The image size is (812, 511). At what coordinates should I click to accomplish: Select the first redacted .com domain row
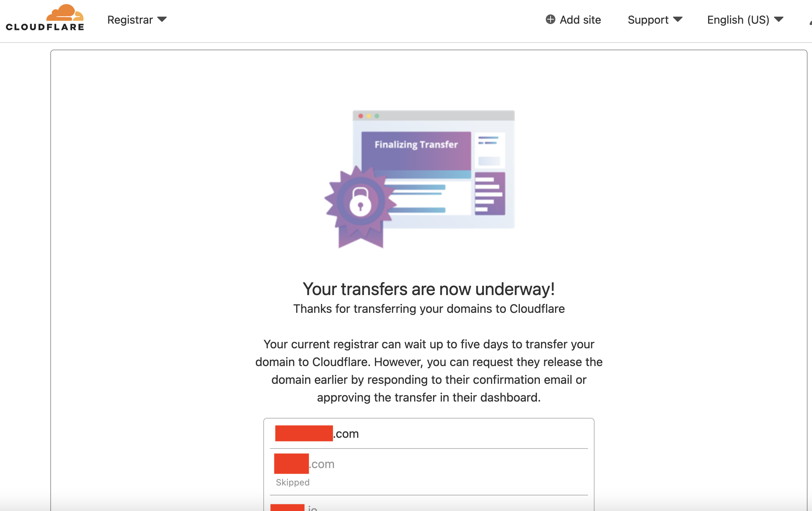(x=429, y=433)
